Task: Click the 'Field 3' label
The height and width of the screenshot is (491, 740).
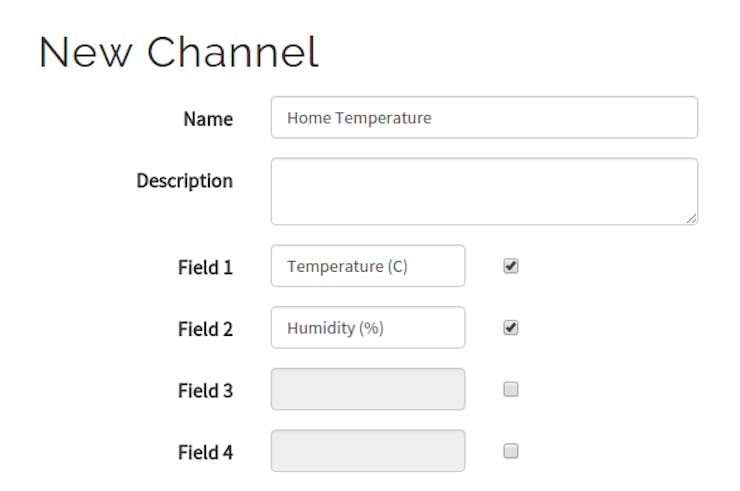Action: pyautogui.click(x=205, y=391)
